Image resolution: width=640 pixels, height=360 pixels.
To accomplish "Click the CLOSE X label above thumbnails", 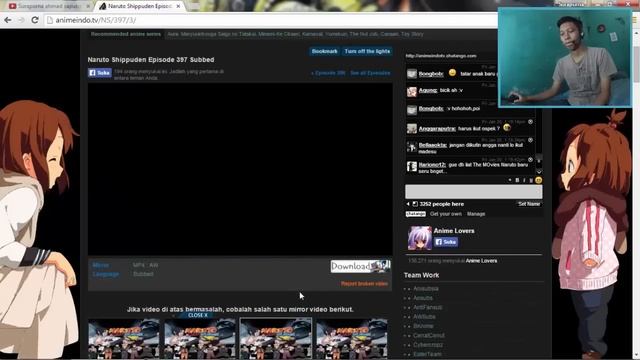I will click(198, 315).
